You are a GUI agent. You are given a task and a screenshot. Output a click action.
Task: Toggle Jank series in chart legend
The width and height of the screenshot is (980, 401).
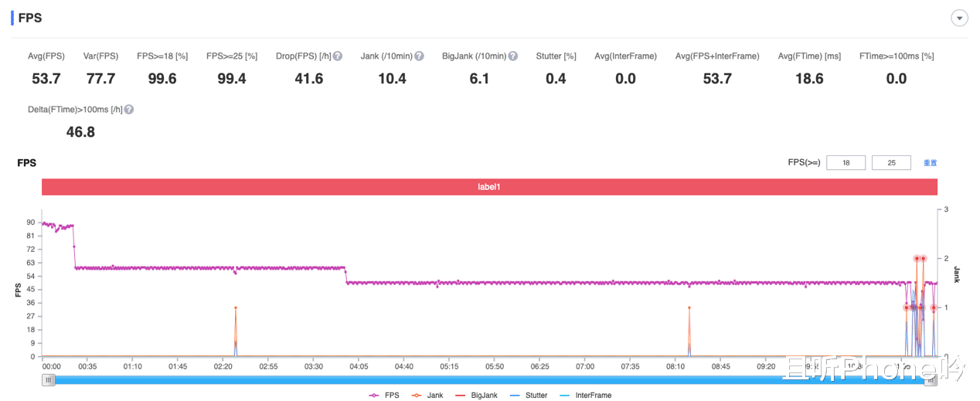point(426,395)
